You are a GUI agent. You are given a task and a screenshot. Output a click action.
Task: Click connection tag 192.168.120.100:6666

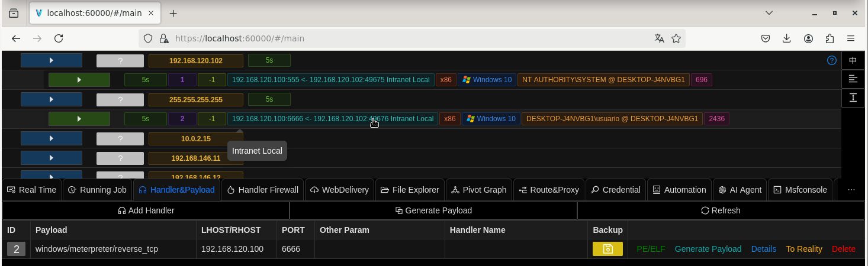(333, 119)
